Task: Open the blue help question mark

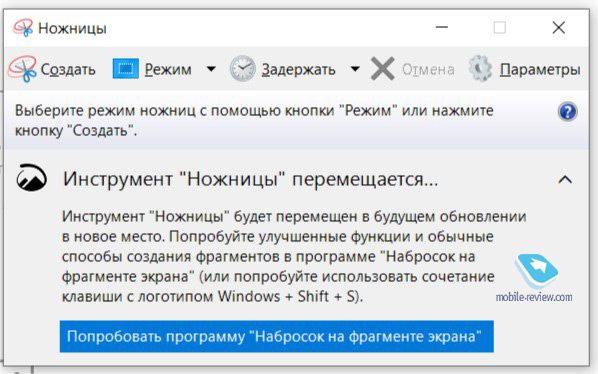Action: coord(567,112)
